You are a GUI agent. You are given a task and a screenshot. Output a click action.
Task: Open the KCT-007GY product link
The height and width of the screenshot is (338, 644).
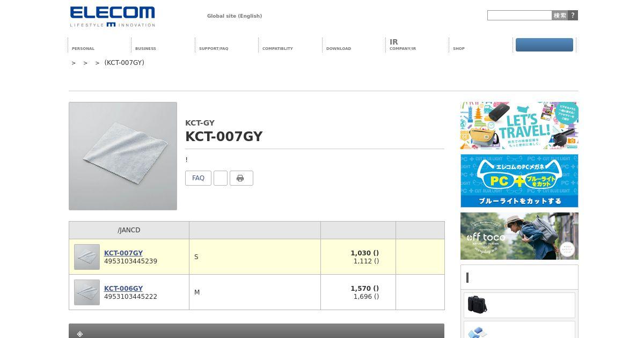point(123,253)
